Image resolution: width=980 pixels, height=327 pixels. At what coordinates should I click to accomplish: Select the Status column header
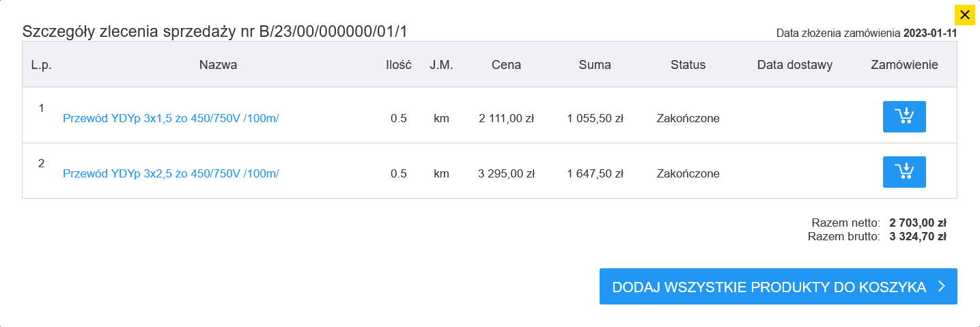[688, 66]
